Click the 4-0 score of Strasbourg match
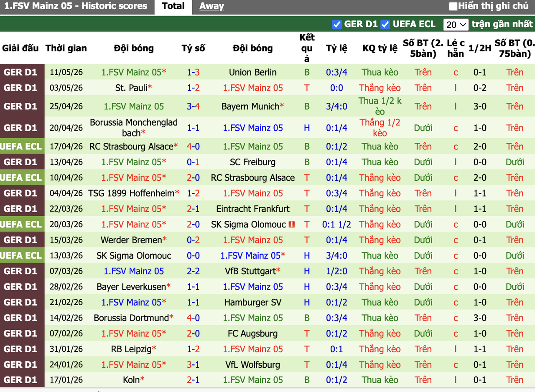This screenshot has height=392, width=535. point(193,147)
